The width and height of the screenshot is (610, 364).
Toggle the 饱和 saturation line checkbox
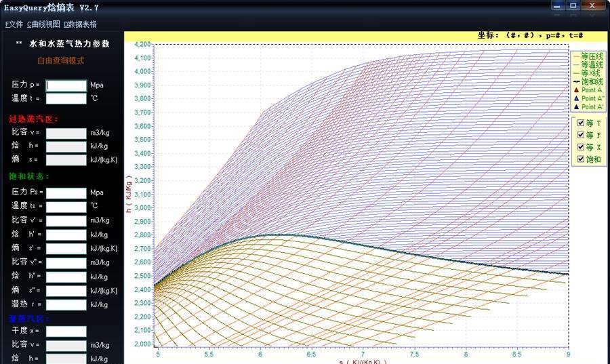click(x=581, y=159)
